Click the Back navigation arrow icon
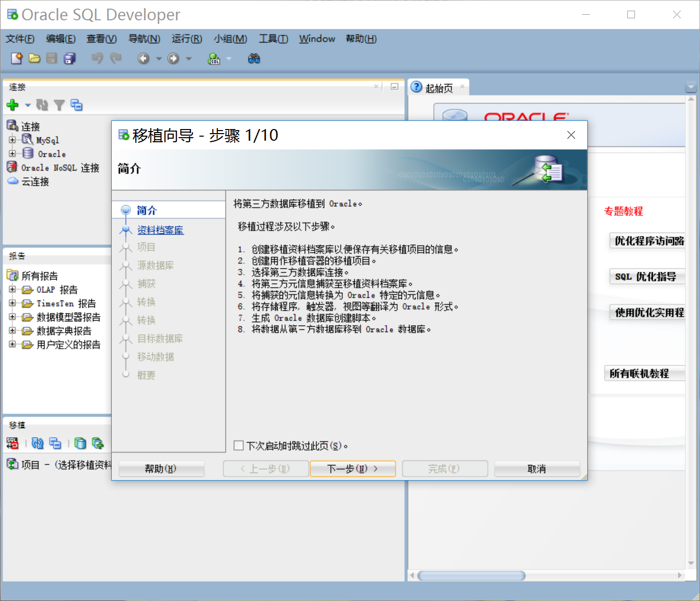Image resolution: width=700 pixels, height=601 pixels. tap(144, 58)
